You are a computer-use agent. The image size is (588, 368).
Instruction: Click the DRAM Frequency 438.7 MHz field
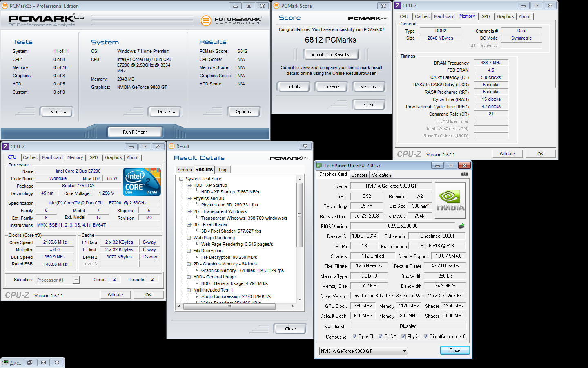click(x=491, y=63)
